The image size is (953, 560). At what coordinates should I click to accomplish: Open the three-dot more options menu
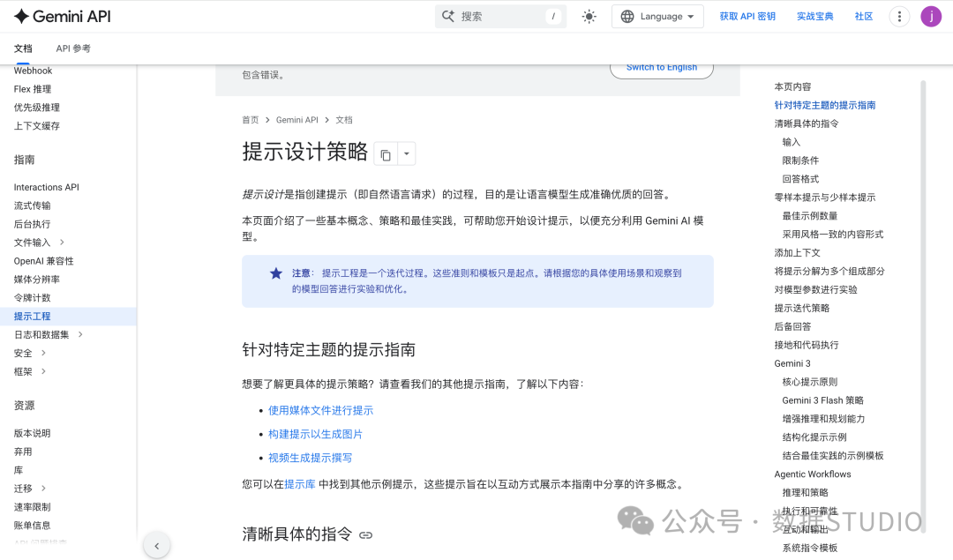899,17
